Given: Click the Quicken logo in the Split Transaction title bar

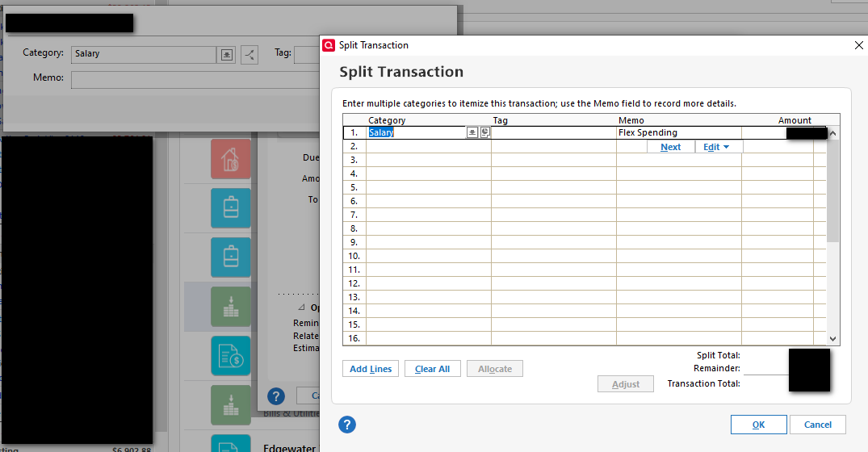Looking at the screenshot, I should [x=329, y=45].
